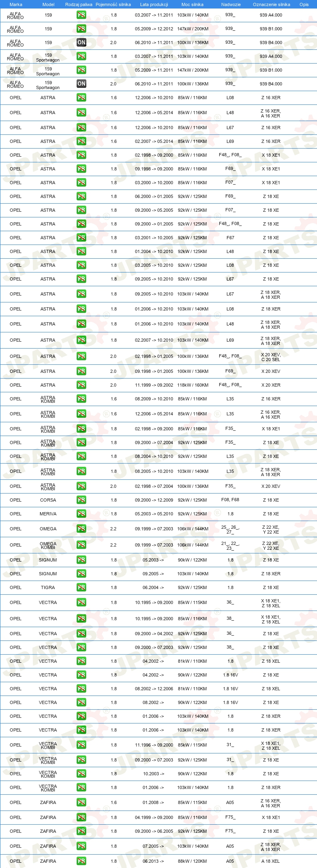Click production years 06.2004 ->

click(x=153, y=587)
